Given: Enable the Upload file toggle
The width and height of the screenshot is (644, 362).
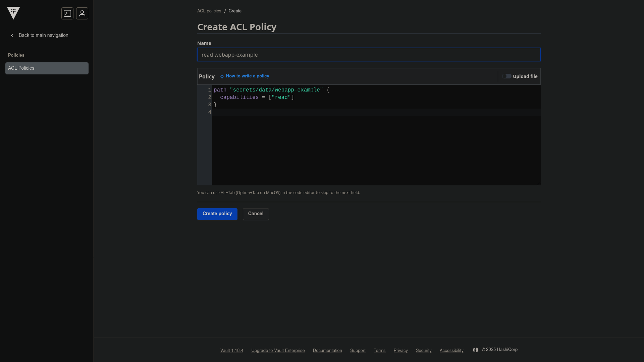Looking at the screenshot, I should pyautogui.click(x=507, y=76).
